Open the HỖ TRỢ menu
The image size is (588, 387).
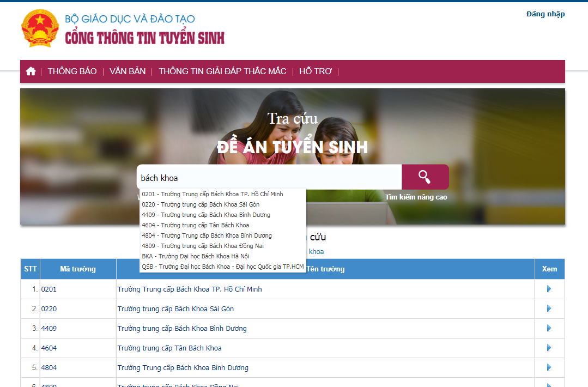pyautogui.click(x=316, y=71)
